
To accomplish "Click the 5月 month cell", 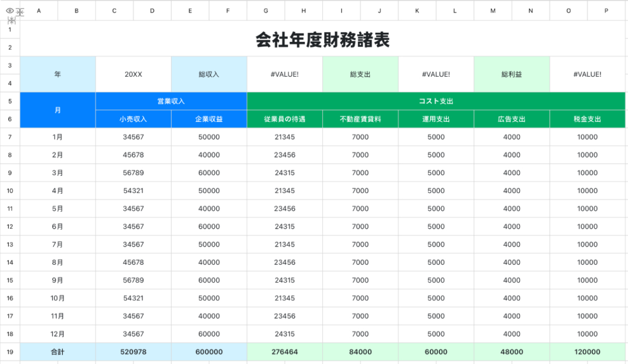I will tap(58, 208).
